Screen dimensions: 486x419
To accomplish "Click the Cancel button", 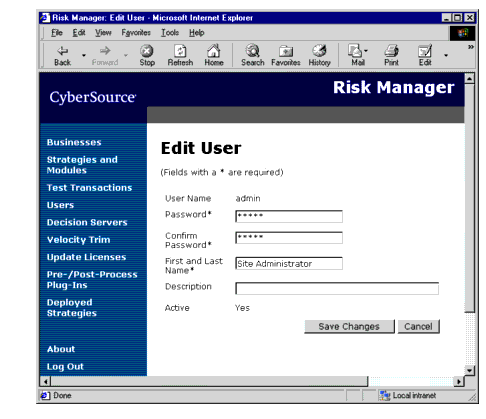I will (418, 326).
